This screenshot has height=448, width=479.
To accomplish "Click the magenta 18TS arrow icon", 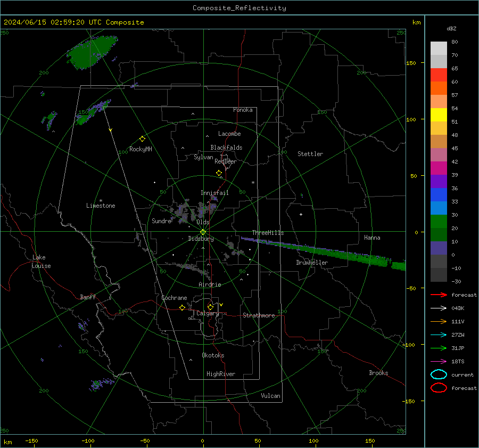I will pos(439,362).
